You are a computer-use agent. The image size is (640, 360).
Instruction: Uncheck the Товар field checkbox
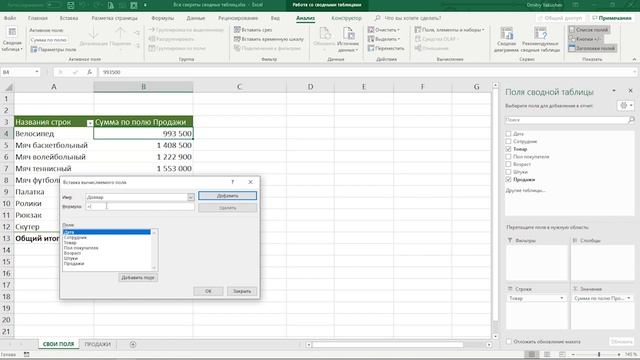(508, 149)
